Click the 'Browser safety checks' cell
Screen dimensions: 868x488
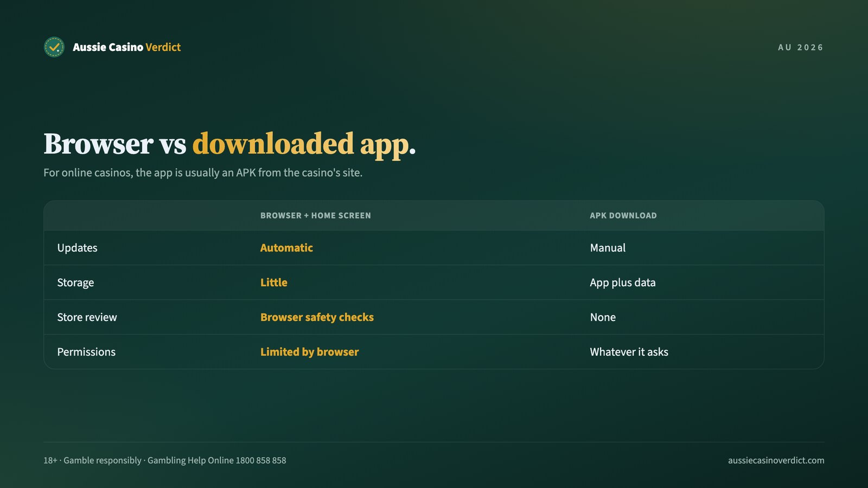pos(317,317)
